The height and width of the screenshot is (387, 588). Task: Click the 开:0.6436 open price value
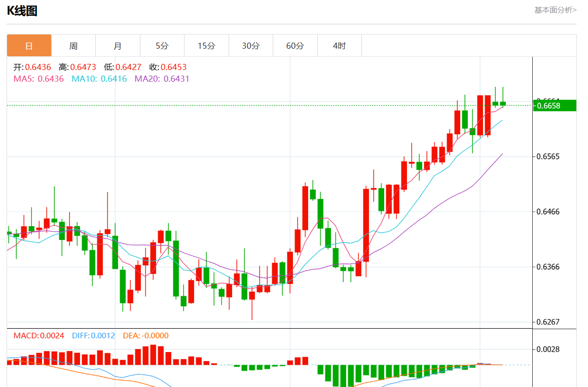point(32,67)
